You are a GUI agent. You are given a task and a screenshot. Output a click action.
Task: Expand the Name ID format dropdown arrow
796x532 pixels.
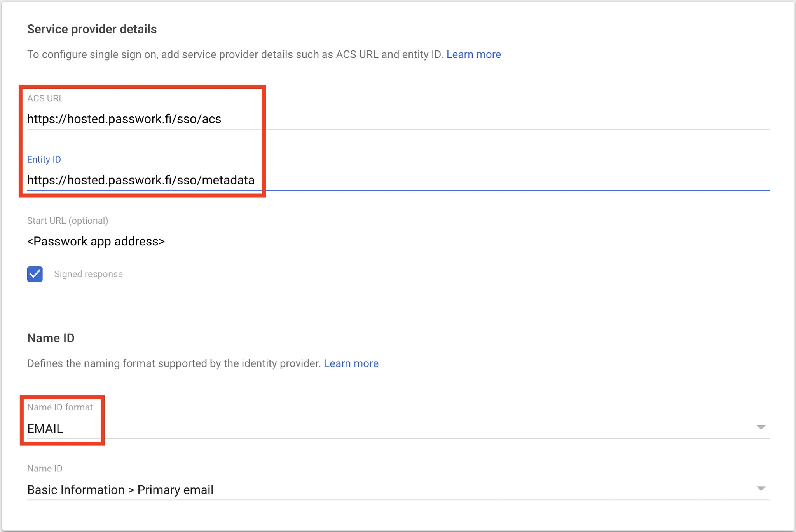click(x=760, y=427)
